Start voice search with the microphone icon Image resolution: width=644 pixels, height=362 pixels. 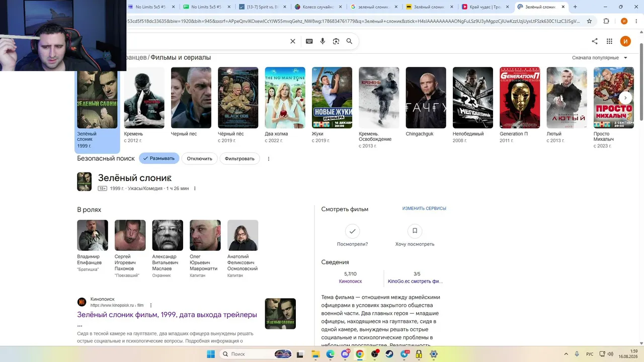tap(323, 41)
